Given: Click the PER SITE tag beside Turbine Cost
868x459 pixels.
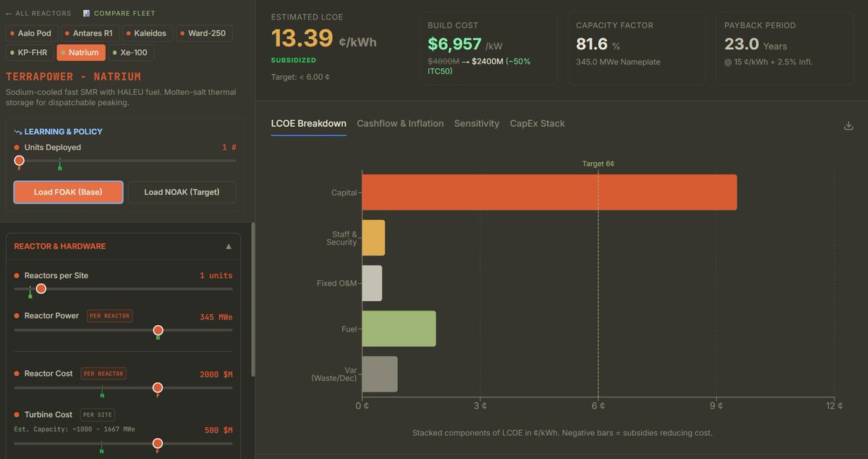Looking at the screenshot, I should (96, 415).
